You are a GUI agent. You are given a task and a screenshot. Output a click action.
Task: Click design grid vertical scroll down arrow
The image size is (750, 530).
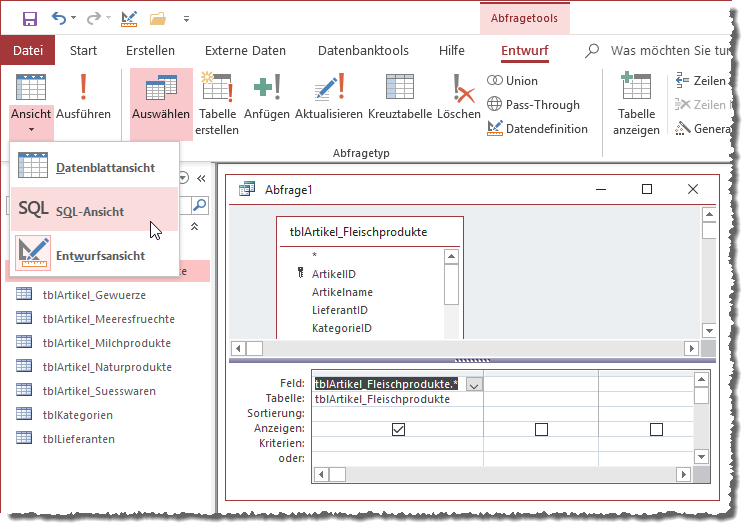[701, 457]
